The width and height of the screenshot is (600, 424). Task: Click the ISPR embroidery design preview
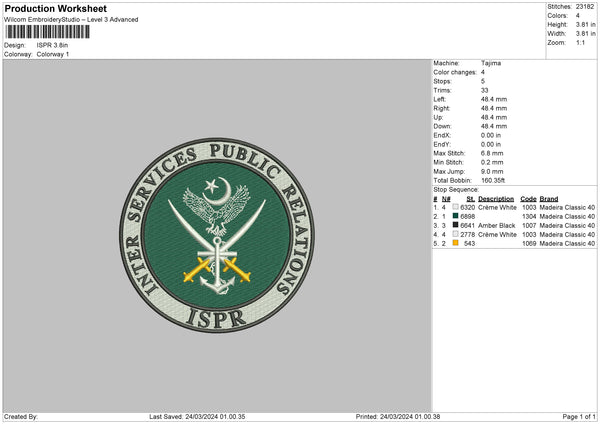click(x=217, y=235)
